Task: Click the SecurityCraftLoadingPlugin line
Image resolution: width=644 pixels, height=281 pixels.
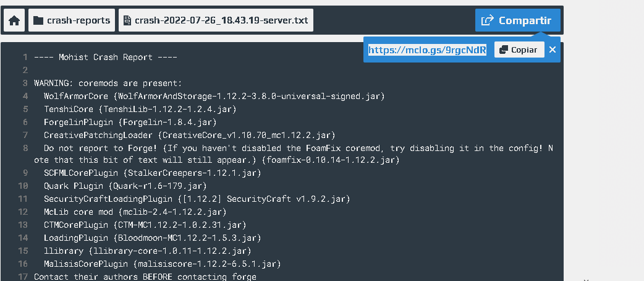Action: 197,199
